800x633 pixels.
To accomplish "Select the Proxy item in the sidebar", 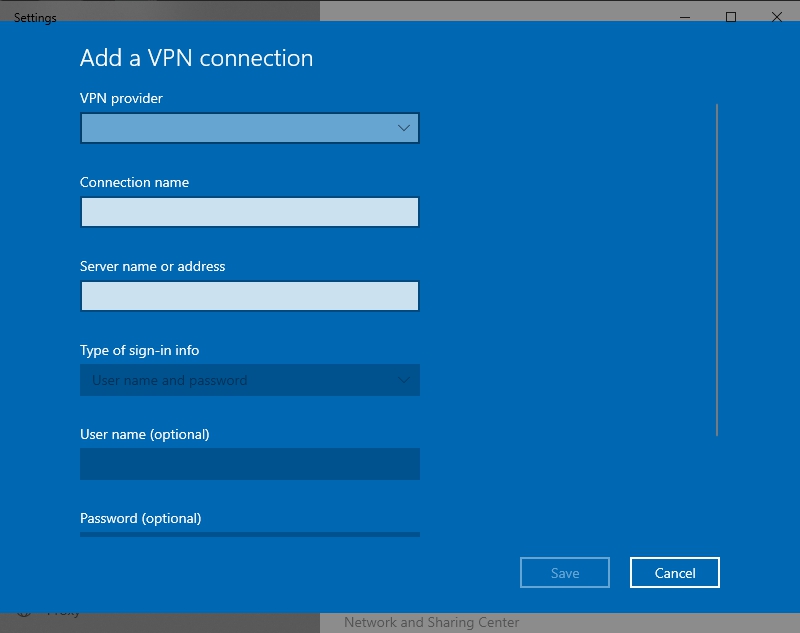I will pos(63,613).
